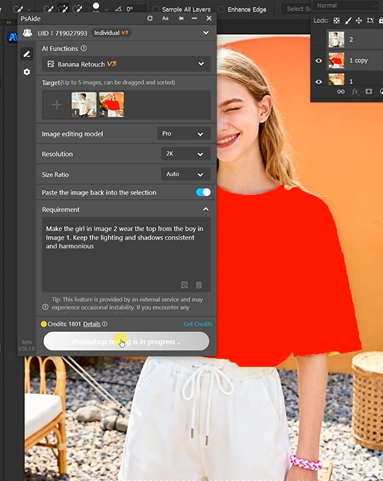Select layer 2 thumbnail in Layers panel

tap(336, 40)
